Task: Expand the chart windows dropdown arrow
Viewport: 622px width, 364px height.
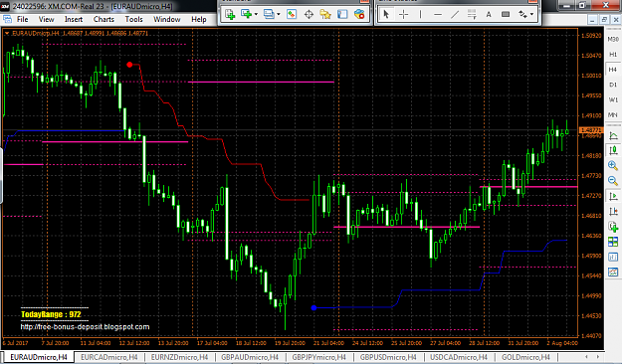Action: coord(279,14)
